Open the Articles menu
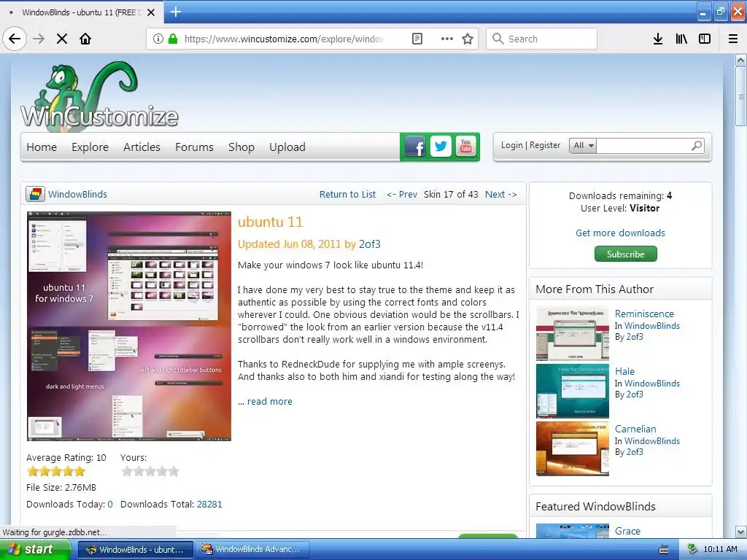This screenshot has width=747, height=560. point(142,147)
